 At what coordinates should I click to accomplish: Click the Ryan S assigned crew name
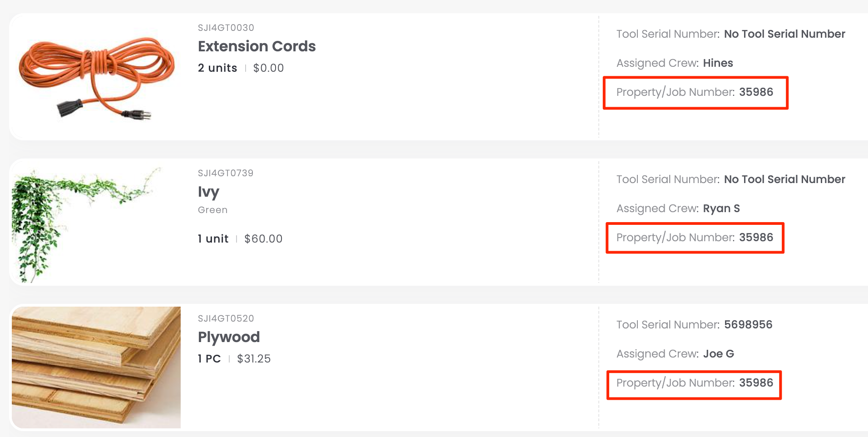pos(721,209)
